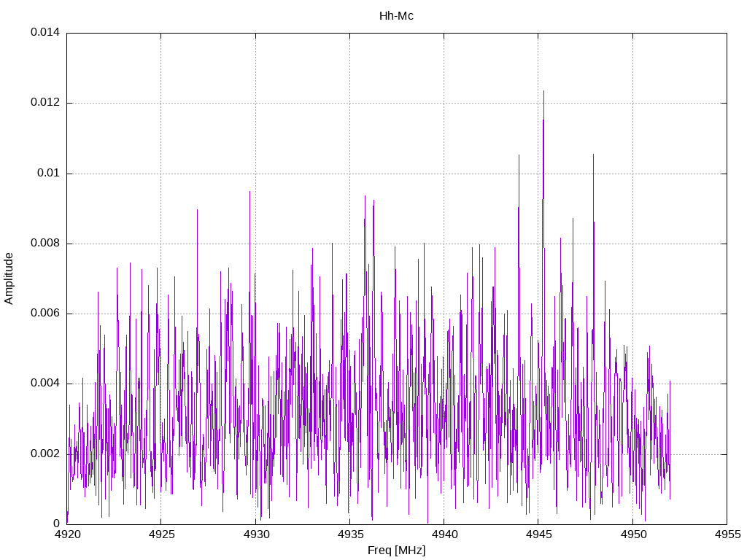This screenshot has height=560, width=747.
Task: Click the plot title 'Hh-Mc'
Action: [x=396, y=16]
